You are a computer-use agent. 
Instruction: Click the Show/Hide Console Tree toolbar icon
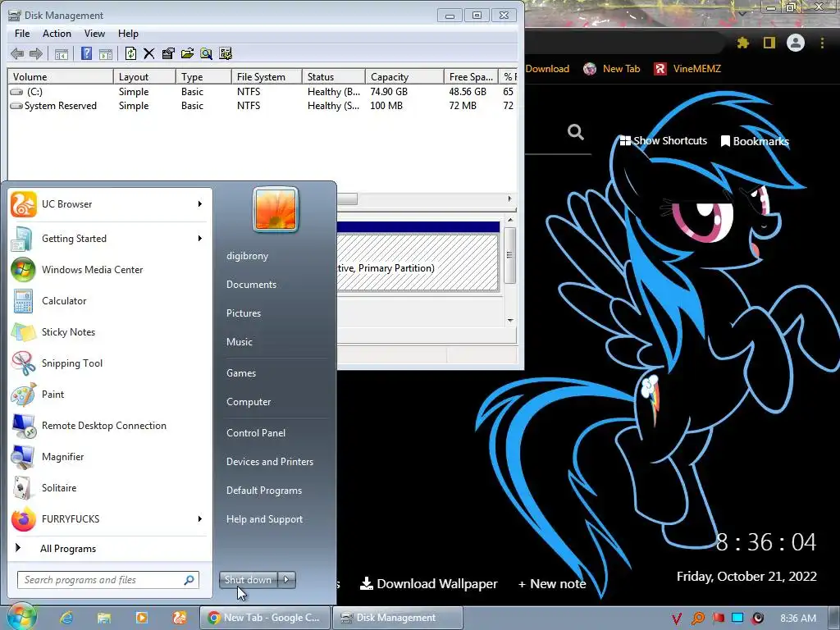[61, 53]
